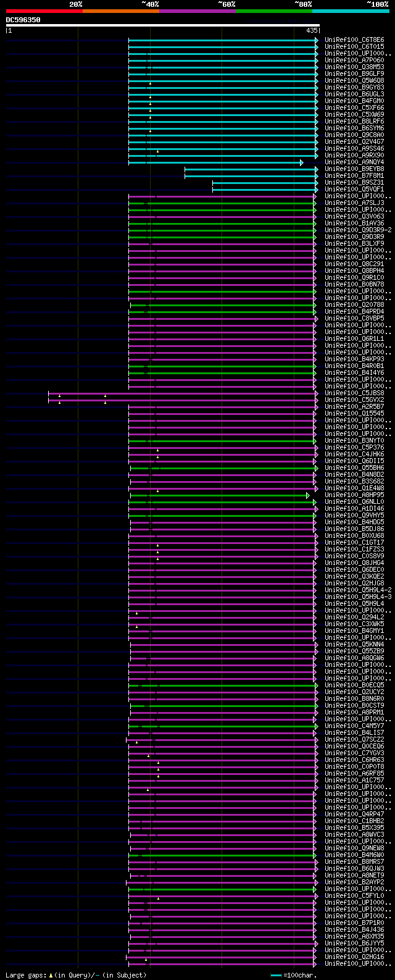Select hit label UniRef100_C5GVX2
This screenshot has height=980, width=395.
point(354,400)
